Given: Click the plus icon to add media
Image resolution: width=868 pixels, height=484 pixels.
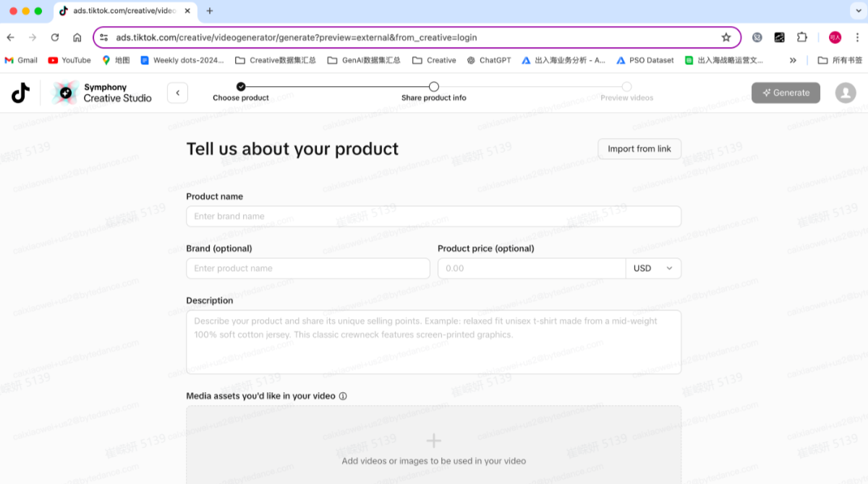Looking at the screenshot, I should tap(433, 441).
